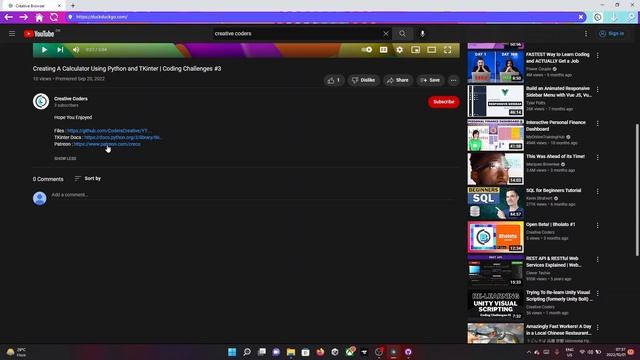Open This Was Ahead of its Time title
640x360 pixels.
click(555, 156)
